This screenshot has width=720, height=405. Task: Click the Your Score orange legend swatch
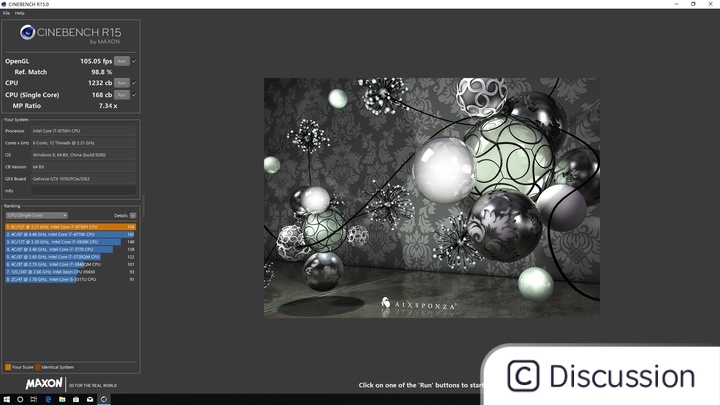8,367
